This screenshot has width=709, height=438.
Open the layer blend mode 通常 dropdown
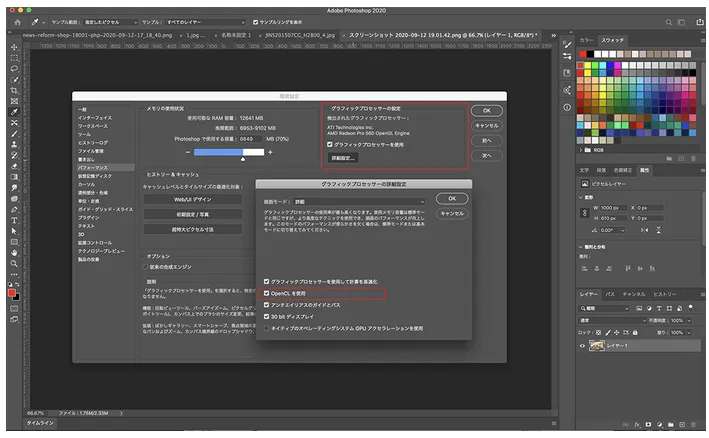point(613,320)
